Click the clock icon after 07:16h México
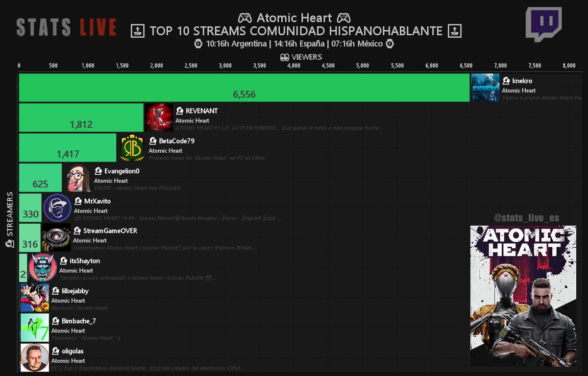Viewport: 588px width, 376px height. click(x=390, y=44)
